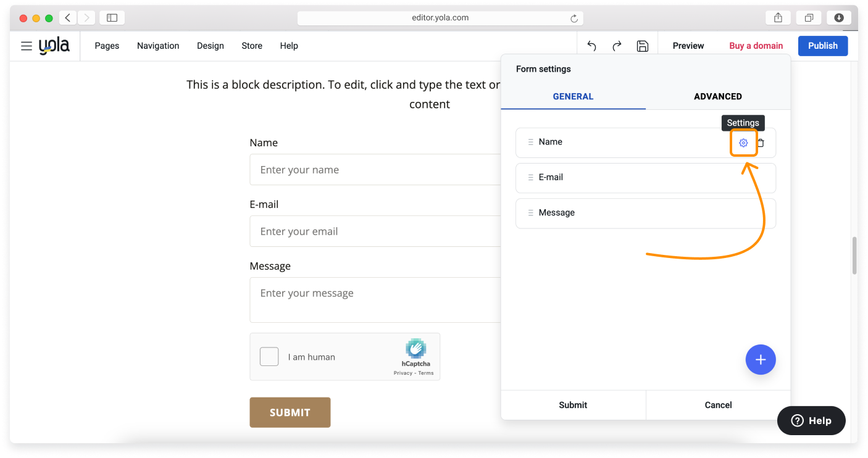Click the browser share icon
Viewport: 868px width, 458px height.
[x=778, y=18]
